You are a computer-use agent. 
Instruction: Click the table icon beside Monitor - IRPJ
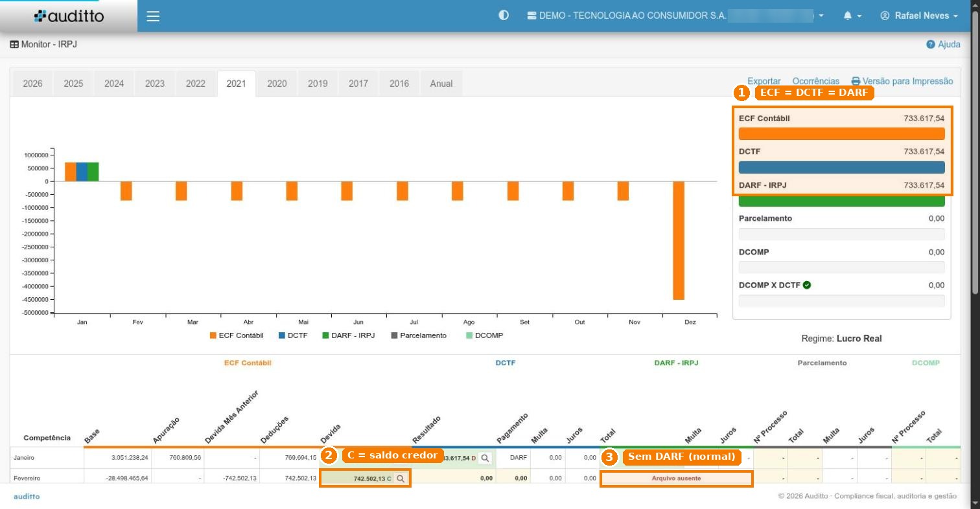(x=14, y=45)
